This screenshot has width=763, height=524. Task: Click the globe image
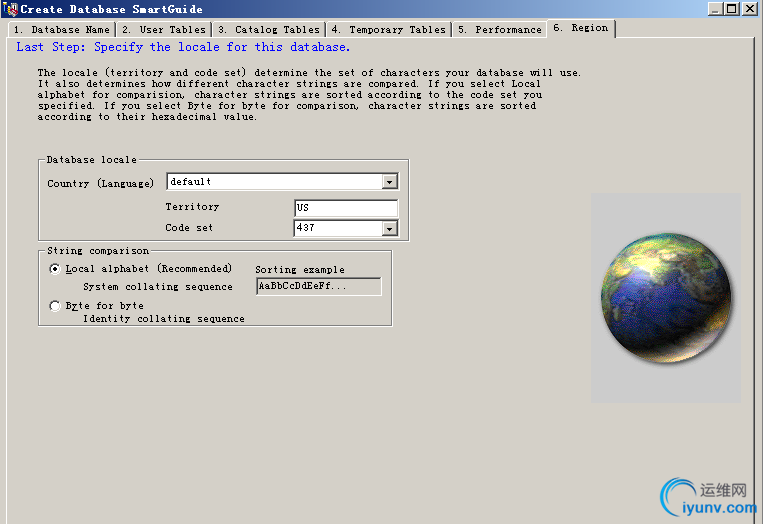click(666, 298)
